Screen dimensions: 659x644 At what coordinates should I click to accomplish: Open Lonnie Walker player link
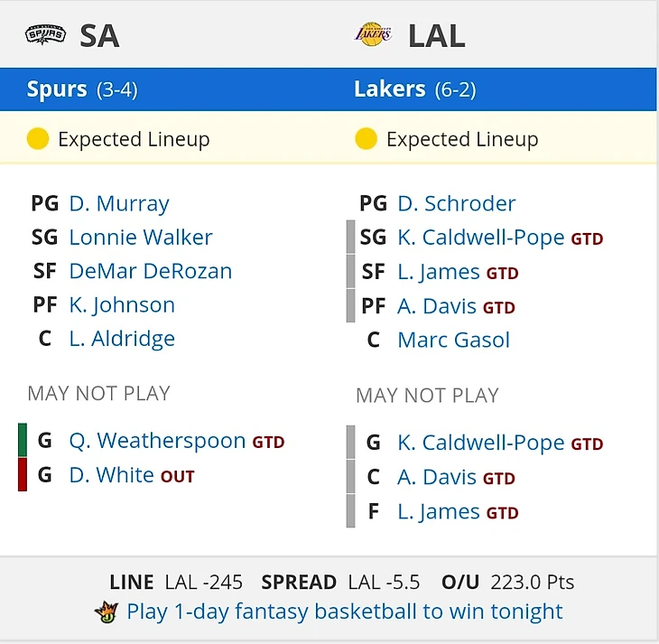[141, 238]
